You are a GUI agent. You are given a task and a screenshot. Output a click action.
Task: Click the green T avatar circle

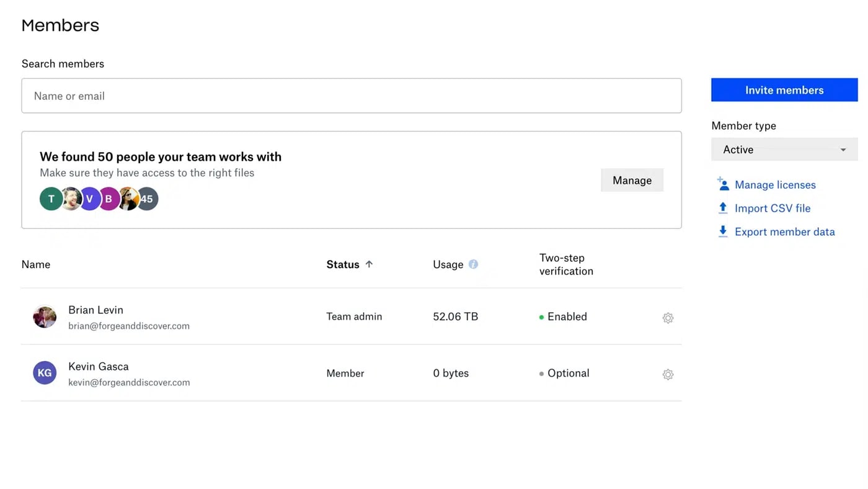click(51, 199)
